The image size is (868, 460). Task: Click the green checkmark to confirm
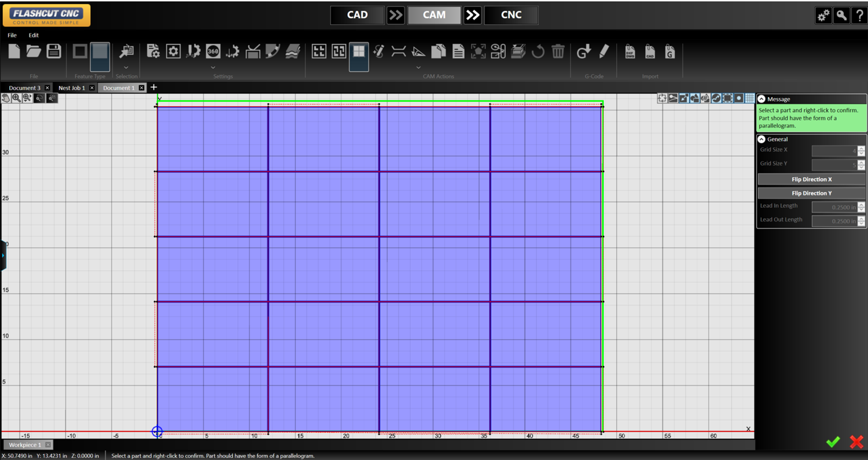(833, 442)
